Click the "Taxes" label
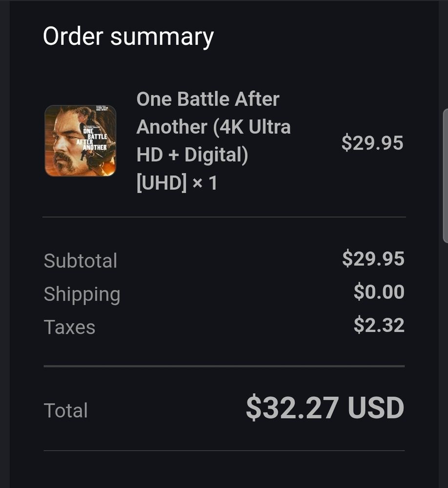Screen dimensions: 448x488 (x=69, y=327)
